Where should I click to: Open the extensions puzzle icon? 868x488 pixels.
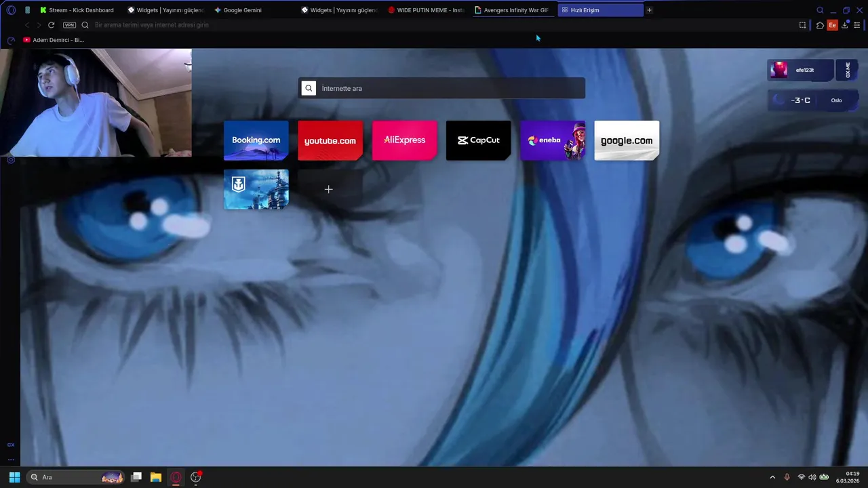click(820, 25)
